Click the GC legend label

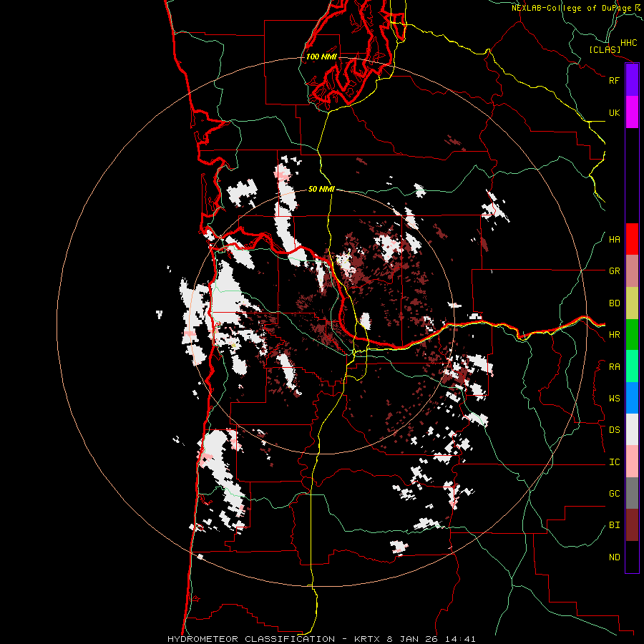615,494
